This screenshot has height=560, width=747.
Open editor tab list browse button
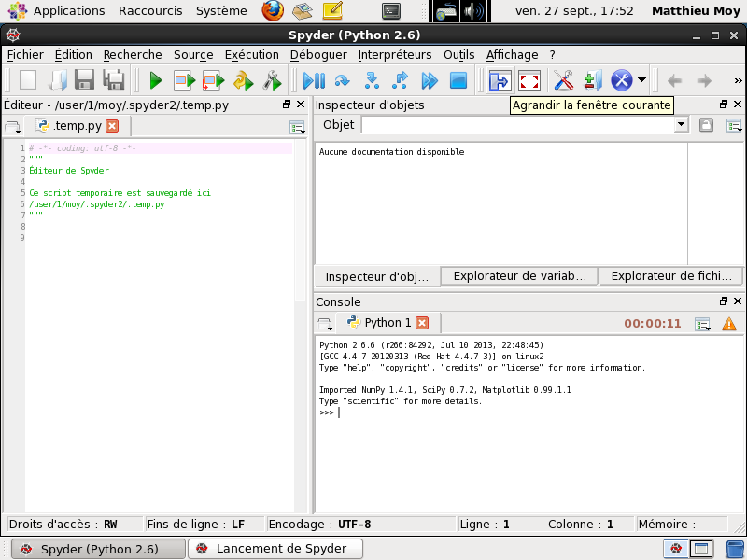[x=12, y=127]
